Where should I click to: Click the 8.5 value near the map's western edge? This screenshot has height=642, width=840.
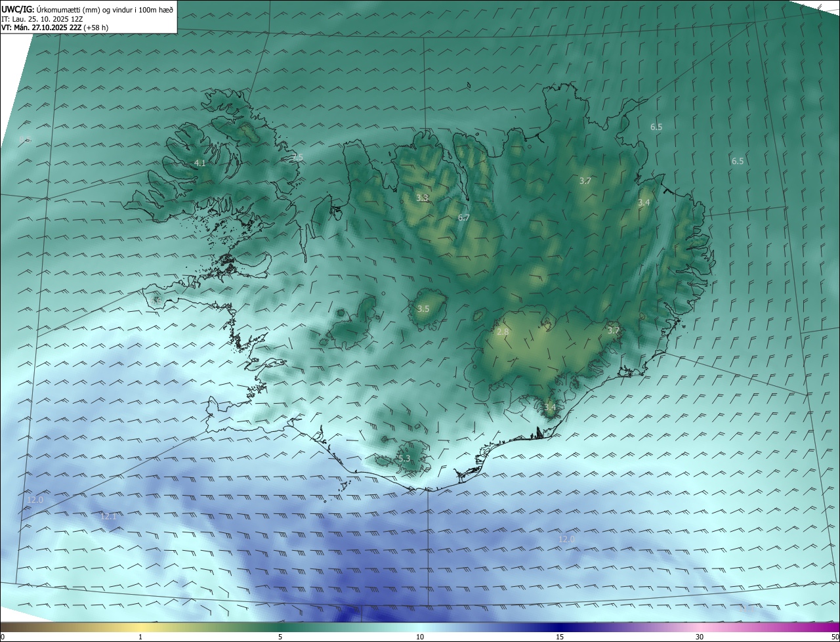pyautogui.click(x=25, y=139)
